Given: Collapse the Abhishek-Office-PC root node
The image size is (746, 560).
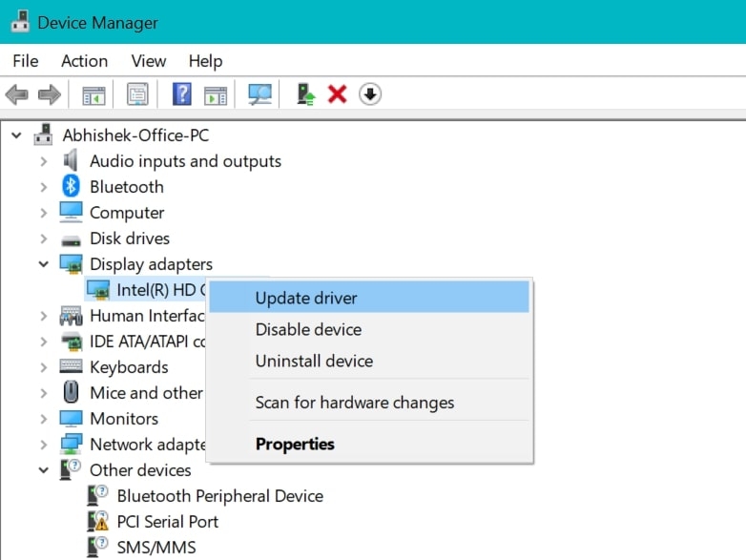Looking at the screenshot, I should (16, 135).
